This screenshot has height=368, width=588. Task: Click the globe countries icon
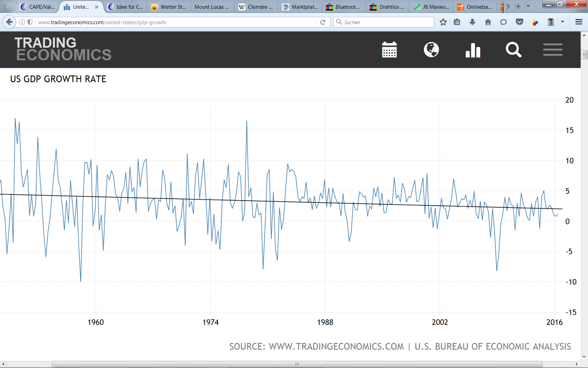(x=431, y=49)
